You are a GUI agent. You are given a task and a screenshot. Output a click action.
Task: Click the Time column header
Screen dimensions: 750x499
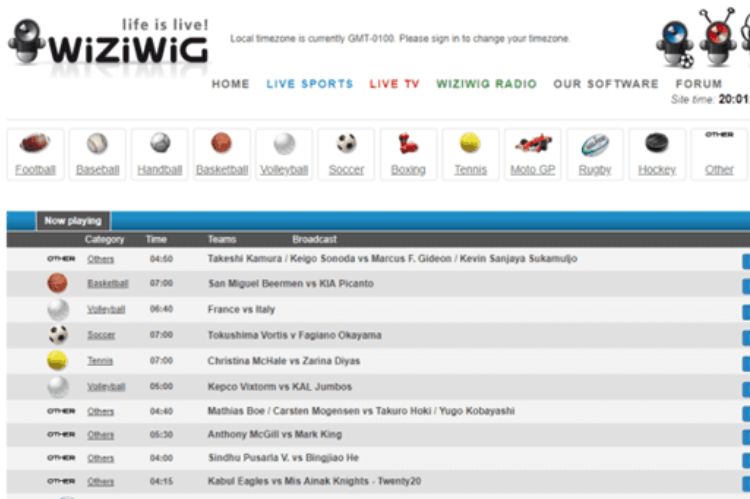coord(156,239)
